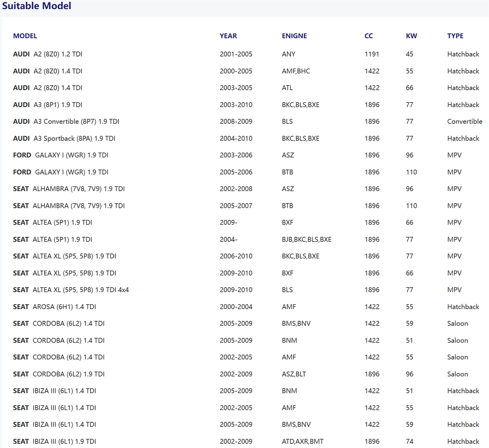The image size is (489, 448).
Task: Select SEAT CORDOBA (6L2) 1.9 TDI model
Action: click(x=59, y=374)
